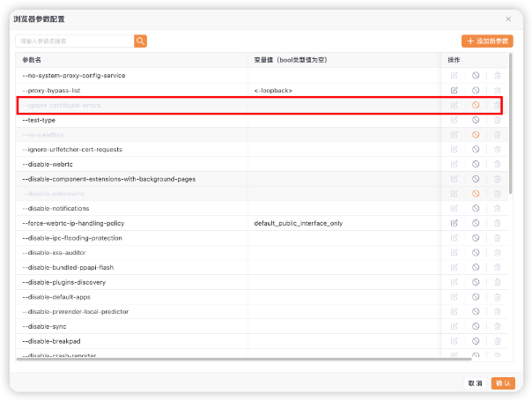
Task: Click the horizontal scrollbar under the table
Action: [244, 359]
